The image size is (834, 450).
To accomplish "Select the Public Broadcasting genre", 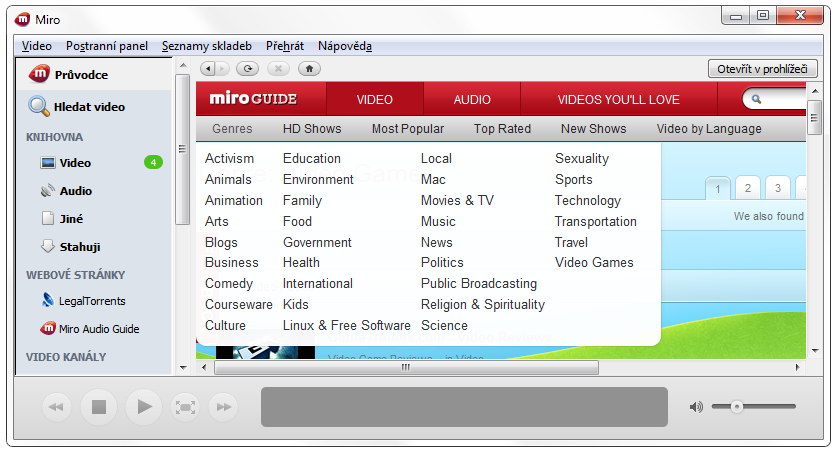I will coord(479,284).
